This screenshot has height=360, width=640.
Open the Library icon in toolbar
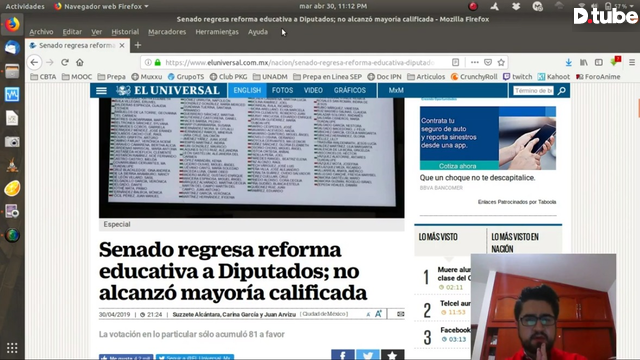click(x=584, y=62)
